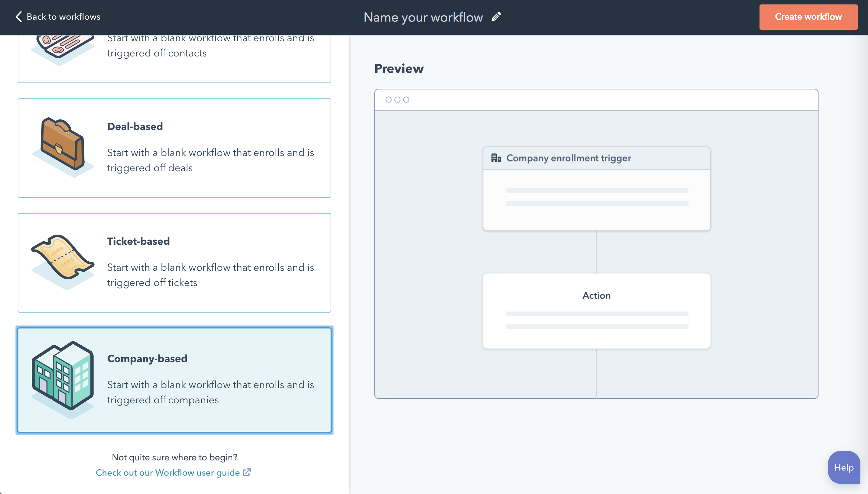Image resolution: width=868 pixels, height=494 pixels.
Task: Click the Company enrollment trigger preview card
Action: (596, 189)
